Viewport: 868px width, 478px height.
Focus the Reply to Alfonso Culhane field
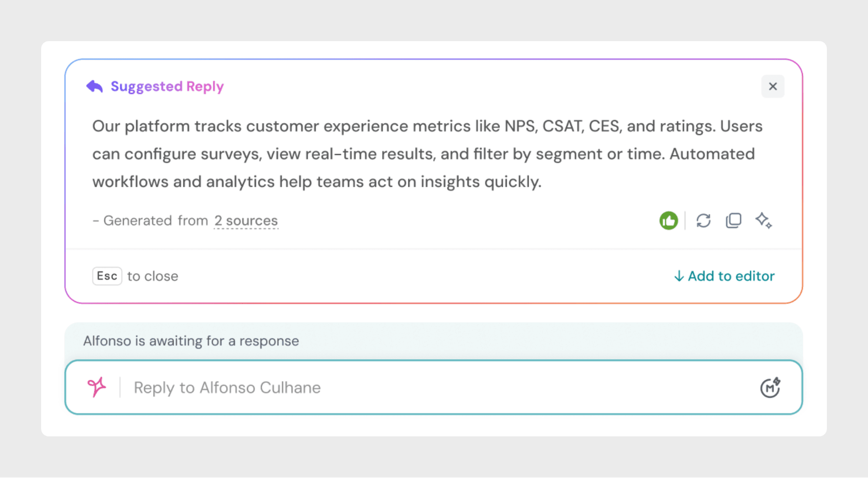point(407,388)
